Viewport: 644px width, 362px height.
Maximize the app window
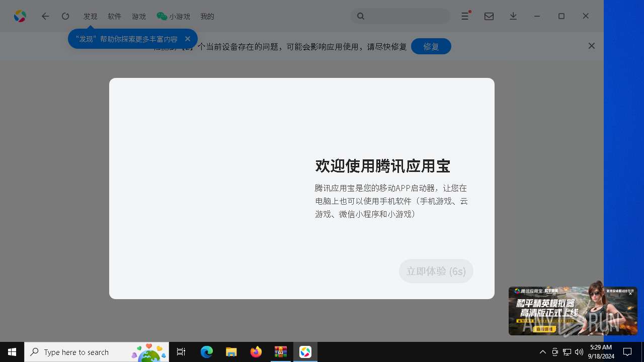coord(561,16)
